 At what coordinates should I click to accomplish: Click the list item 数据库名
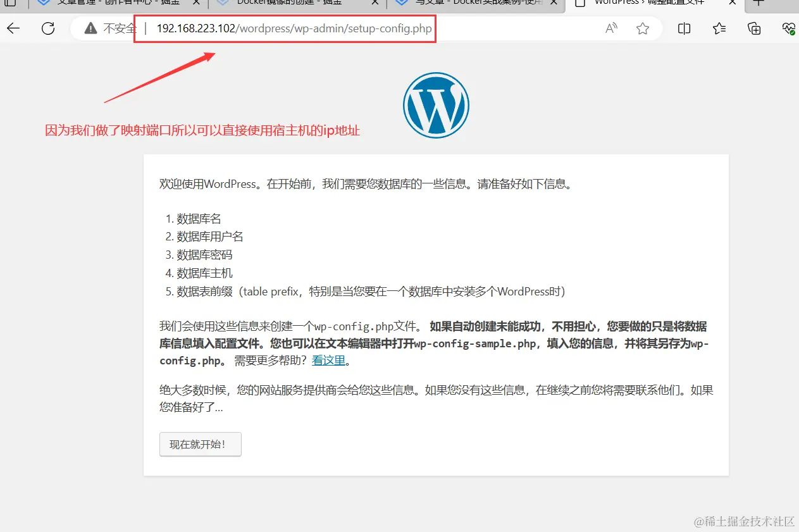tap(199, 219)
